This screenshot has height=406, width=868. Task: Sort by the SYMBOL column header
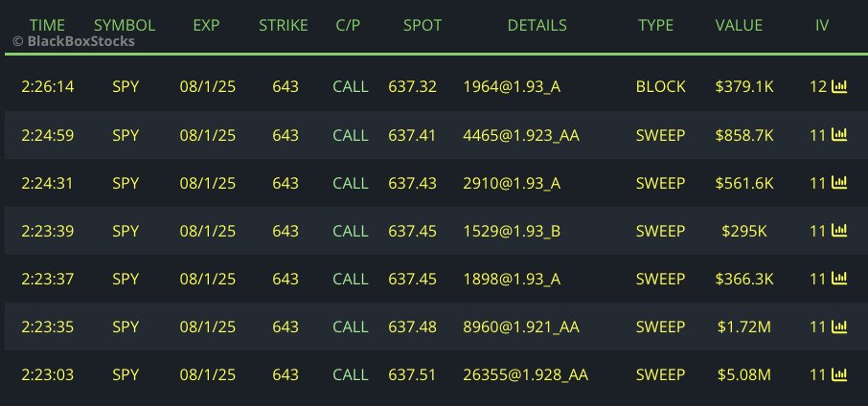pyautogui.click(x=125, y=25)
